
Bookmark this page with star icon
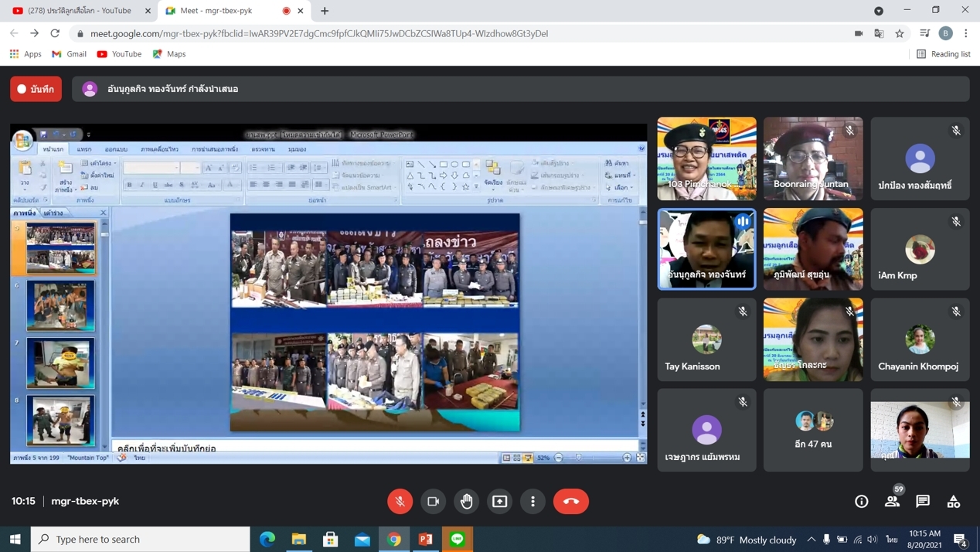900,33
